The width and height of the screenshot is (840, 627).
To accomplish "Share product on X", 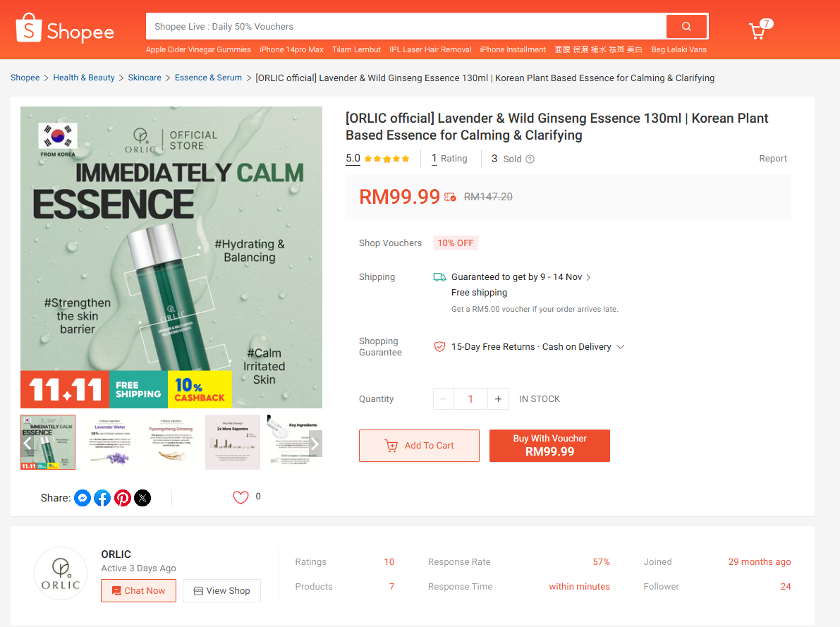I will point(142,498).
